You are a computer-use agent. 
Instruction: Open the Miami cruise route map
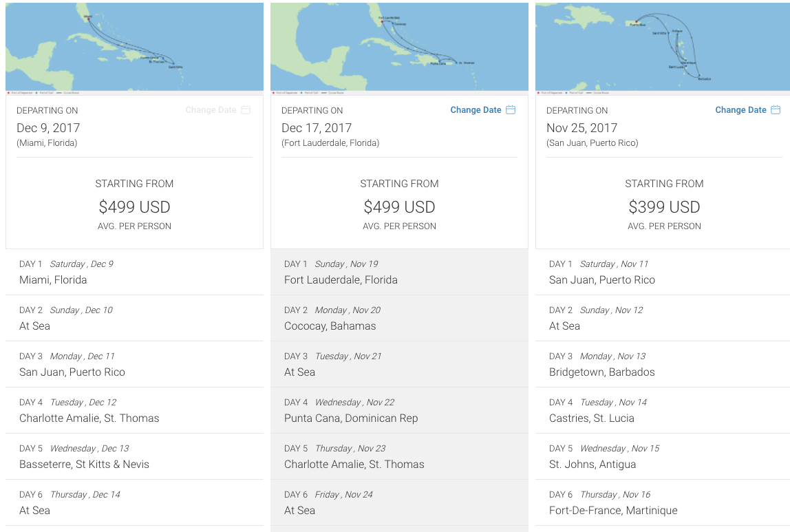pos(134,46)
